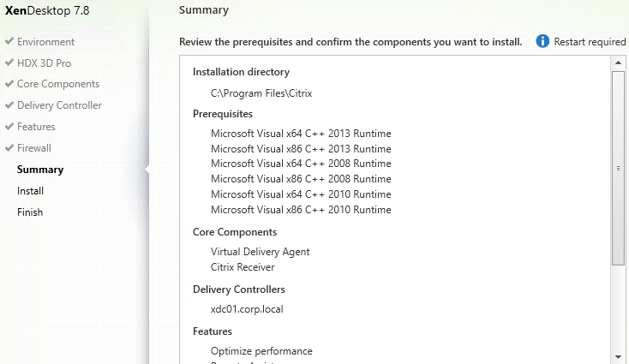Screen dimensions: 629x364
Task: Click the scrollbar up arrow
Action: tap(618, 63)
